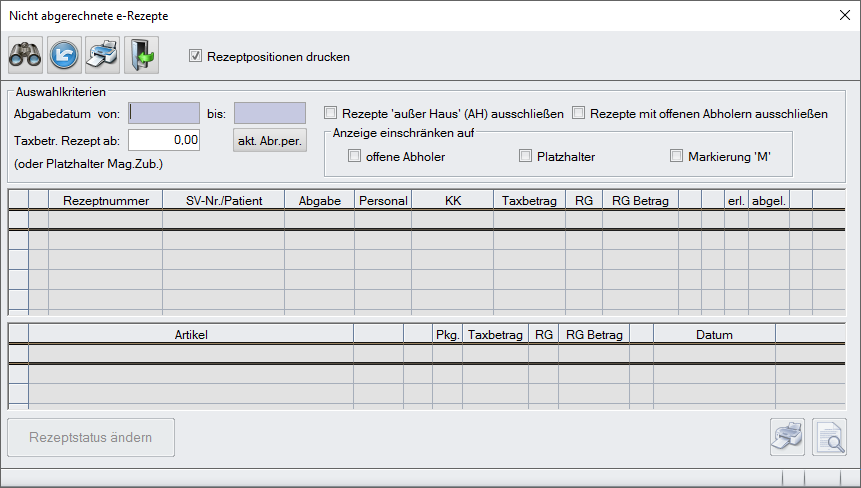Click the printer icon in top toolbar
The image size is (861, 488).
click(x=102, y=55)
